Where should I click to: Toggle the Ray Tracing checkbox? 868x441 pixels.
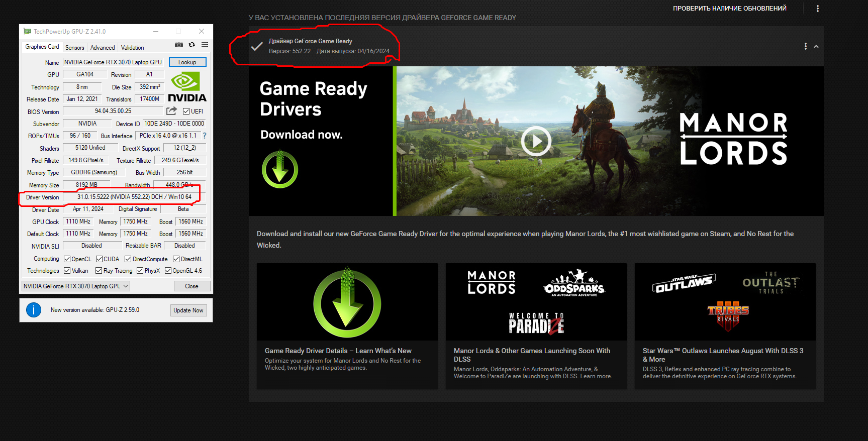[99, 271]
